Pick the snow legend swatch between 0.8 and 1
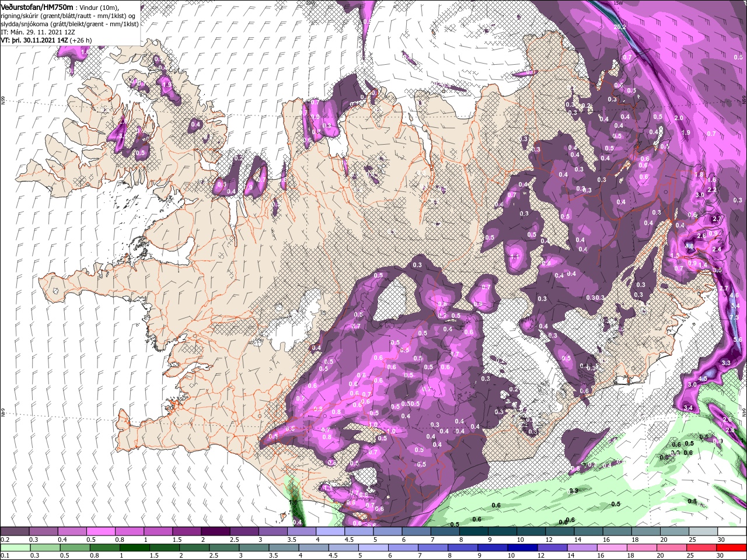This screenshot has height=560, width=747. 129,531
